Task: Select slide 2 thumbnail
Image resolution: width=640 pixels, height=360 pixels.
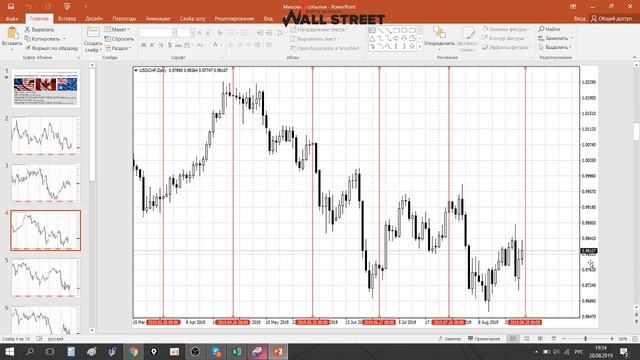Action: click(45, 136)
